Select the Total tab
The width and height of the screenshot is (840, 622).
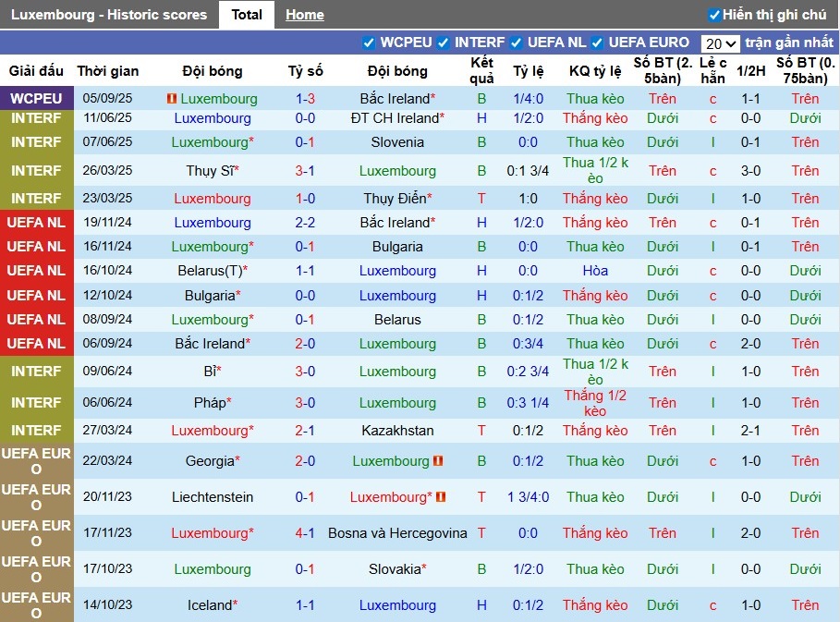click(x=247, y=15)
